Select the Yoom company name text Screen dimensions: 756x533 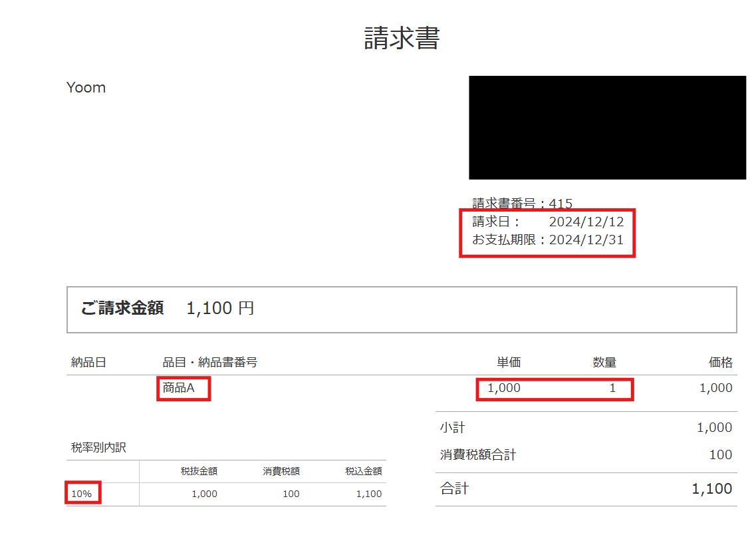point(86,88)
